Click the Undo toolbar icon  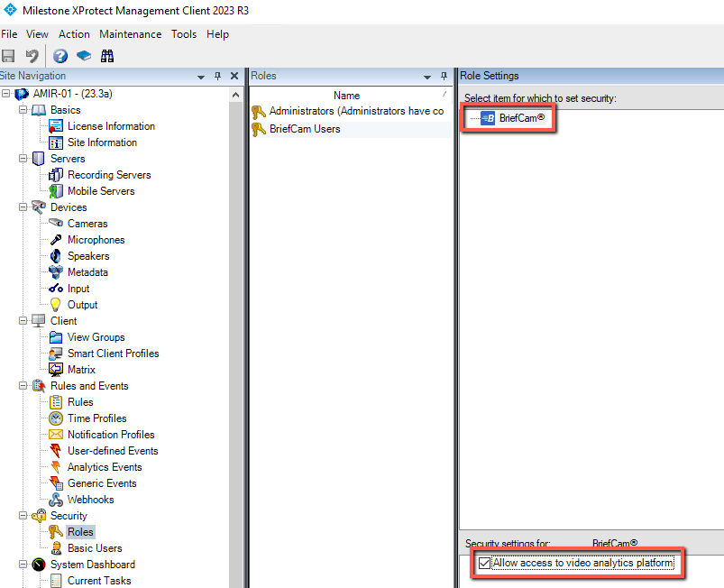pos(32,56)
